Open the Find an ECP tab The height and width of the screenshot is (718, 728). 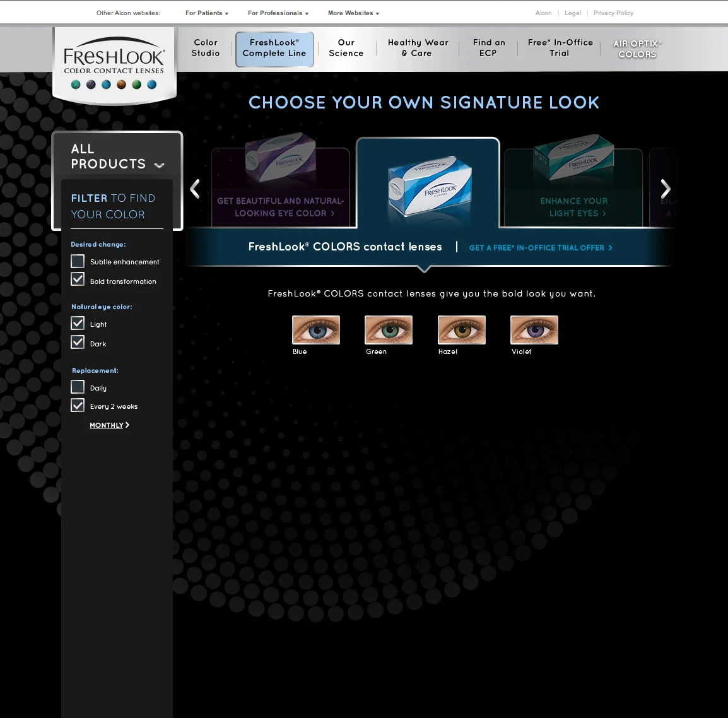click(x=488, y=48)
